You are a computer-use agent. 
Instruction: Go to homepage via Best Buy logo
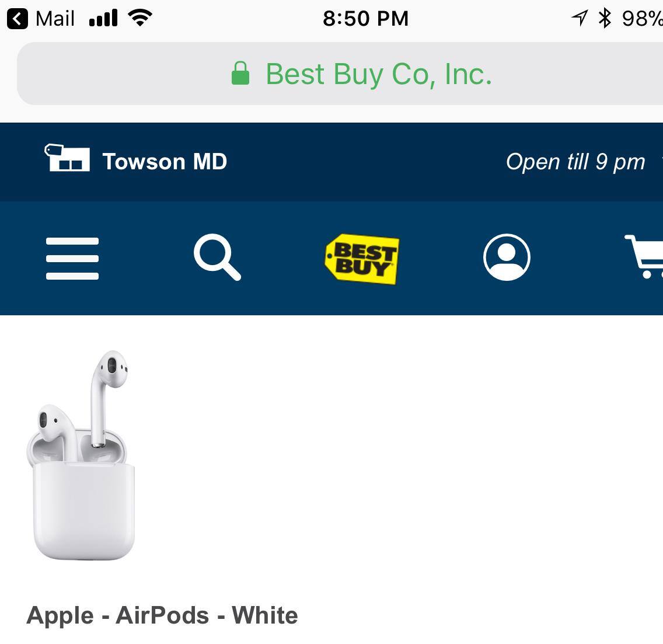pos(362,259)
